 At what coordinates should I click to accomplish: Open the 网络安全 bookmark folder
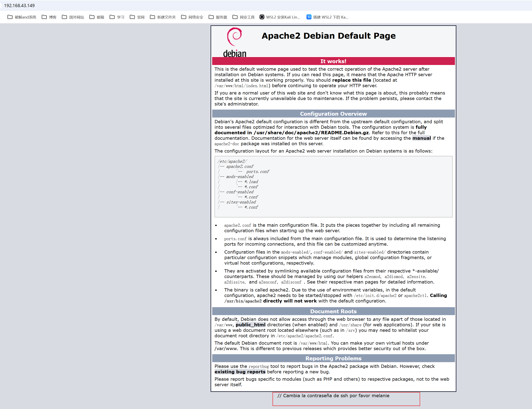click(x=192, y=17)
